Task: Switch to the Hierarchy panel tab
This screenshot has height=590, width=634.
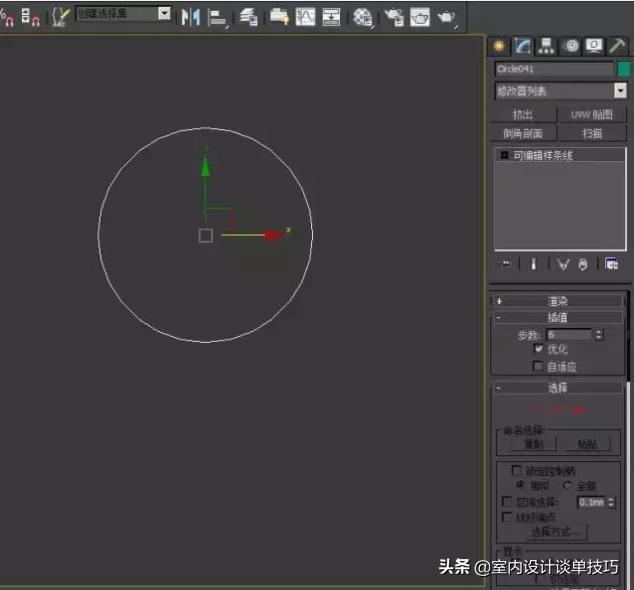Action: [x=546, y=46]
